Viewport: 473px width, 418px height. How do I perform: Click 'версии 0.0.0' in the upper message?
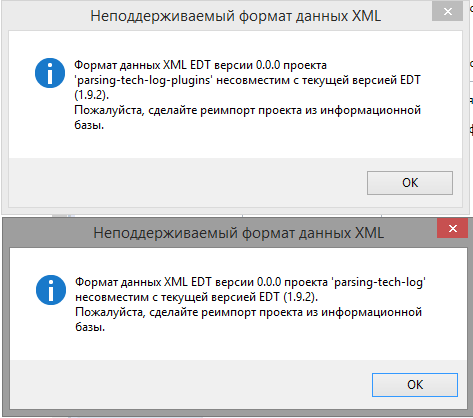[247, 65]
